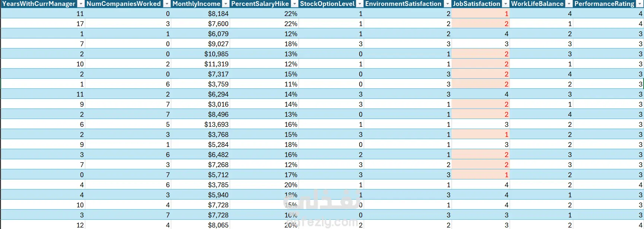The image size is (644, 229).
Task: Expand the PercentSalaryHike filter menu
Action: coord(294,4)
